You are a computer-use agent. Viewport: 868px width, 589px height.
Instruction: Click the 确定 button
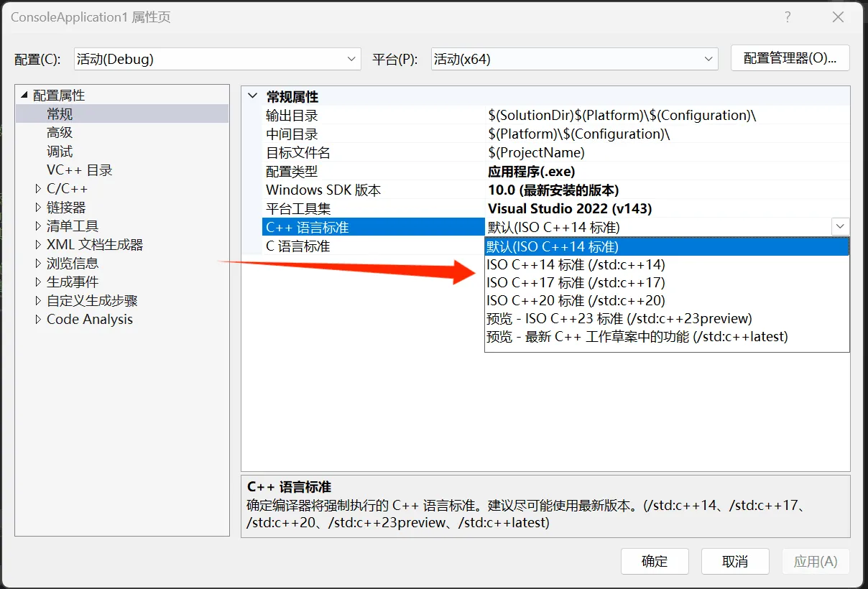654,561
